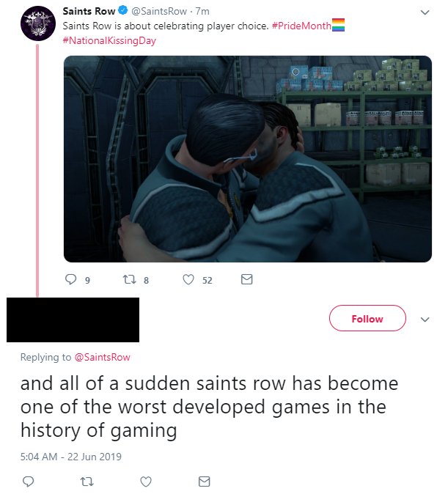Click the blue verified badge beside Saints Row

point(122,11)
